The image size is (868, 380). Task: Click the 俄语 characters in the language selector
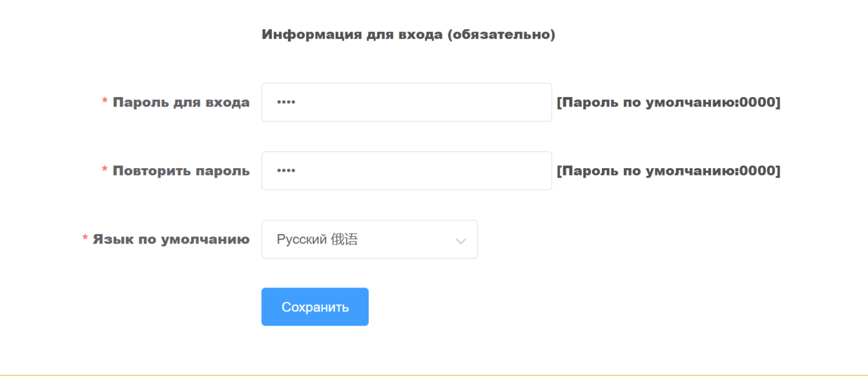pyautogui.click(x=344, y=240)
